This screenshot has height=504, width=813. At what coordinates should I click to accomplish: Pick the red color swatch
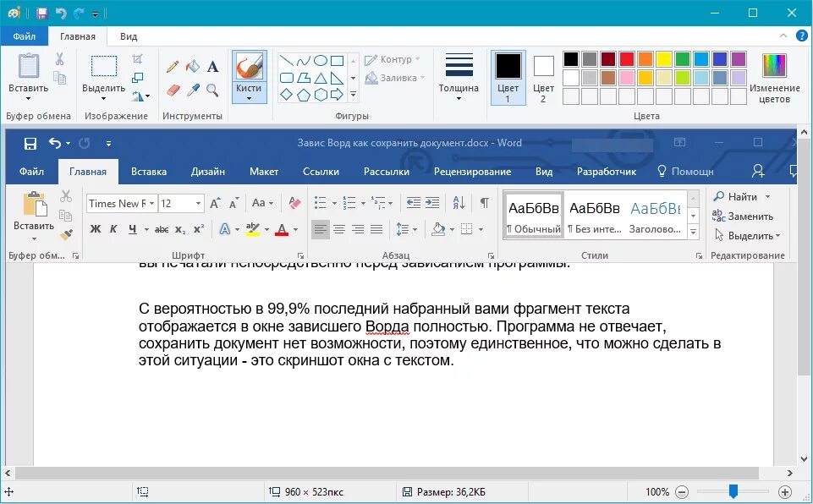pyautogui.click(x=627, y=58)
